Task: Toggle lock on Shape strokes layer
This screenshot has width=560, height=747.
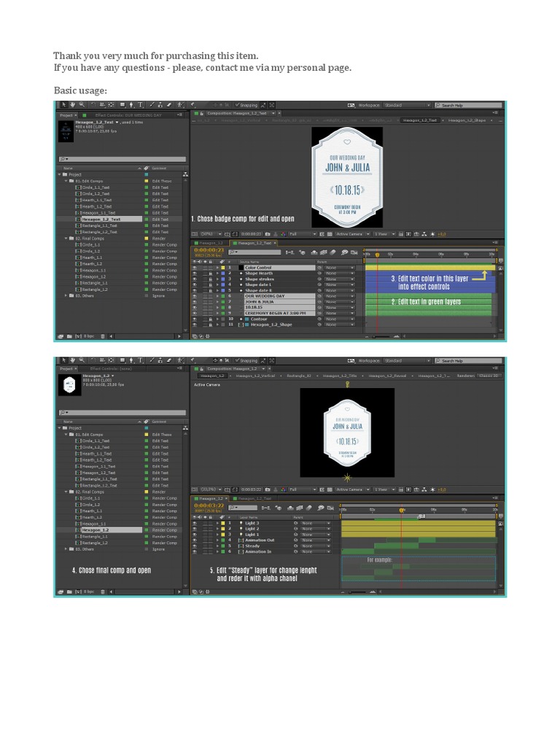Action: [210, 279]
